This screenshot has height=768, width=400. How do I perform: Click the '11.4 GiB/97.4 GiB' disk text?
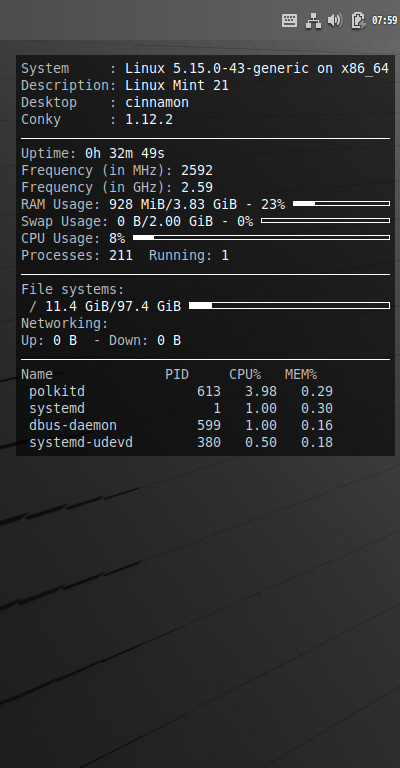click(113, 306)
